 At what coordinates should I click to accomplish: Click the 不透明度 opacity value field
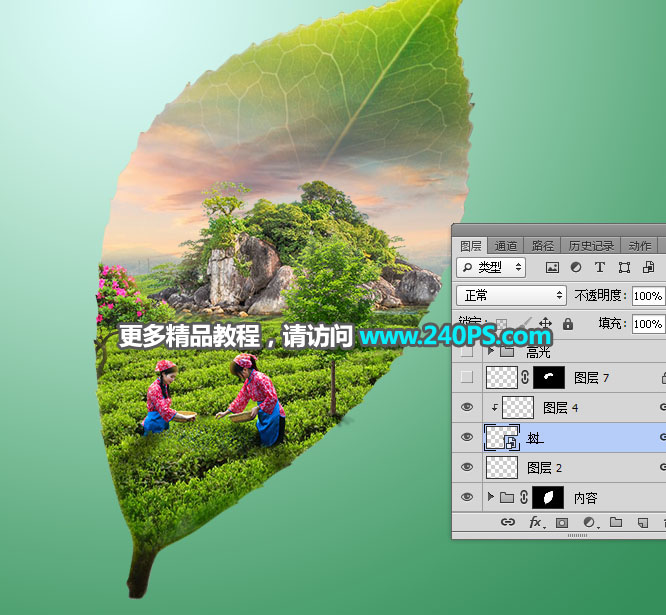(648, 296)
